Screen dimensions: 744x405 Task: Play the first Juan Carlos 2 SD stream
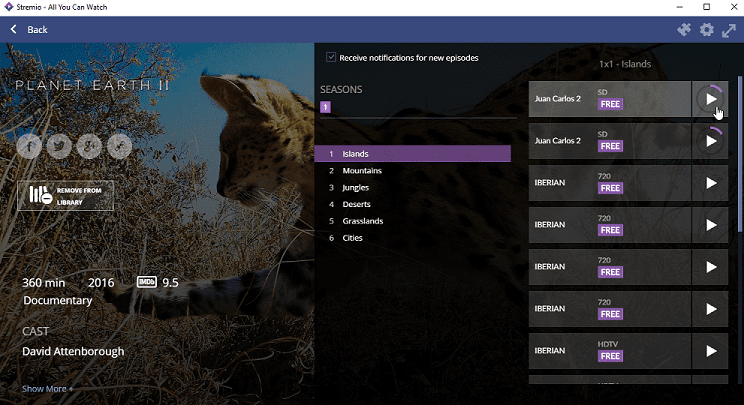click(710, 99)
